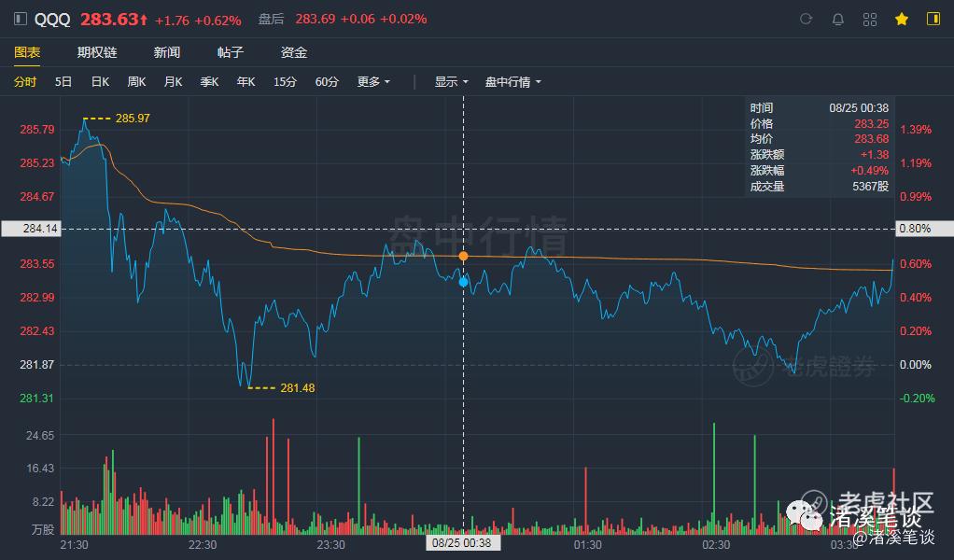Click the 价格 value 283.25 in tooltip
954x560 pixels.
(871, 123)
